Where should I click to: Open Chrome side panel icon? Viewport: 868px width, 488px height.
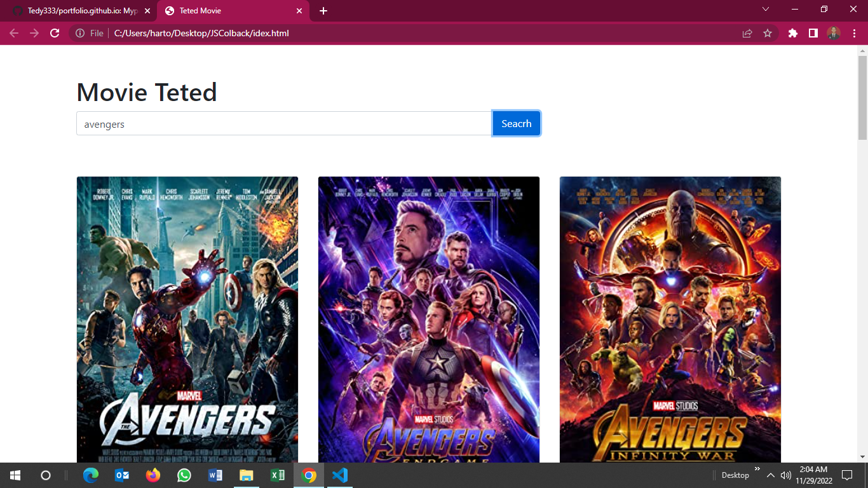[813, 33]
